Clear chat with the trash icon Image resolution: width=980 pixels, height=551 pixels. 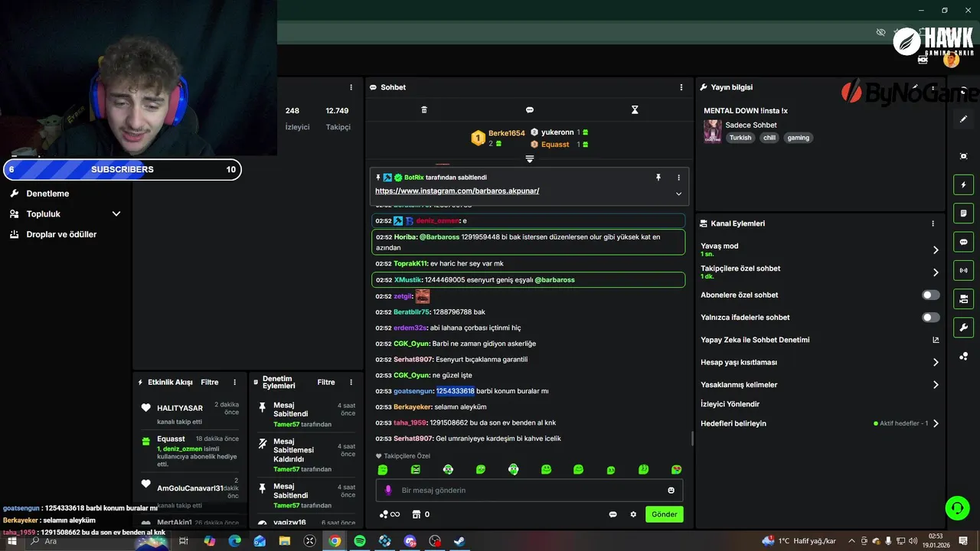tap(424, 110)
